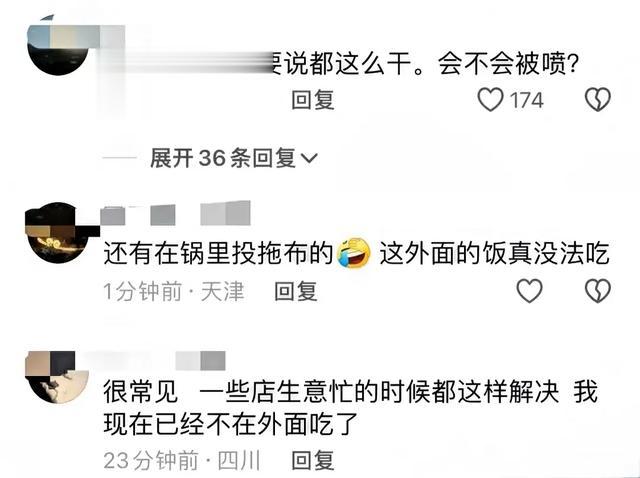Click the laughing-crying emoji in comment
This screenshot has height=478, width=640.
pos(354,253)
